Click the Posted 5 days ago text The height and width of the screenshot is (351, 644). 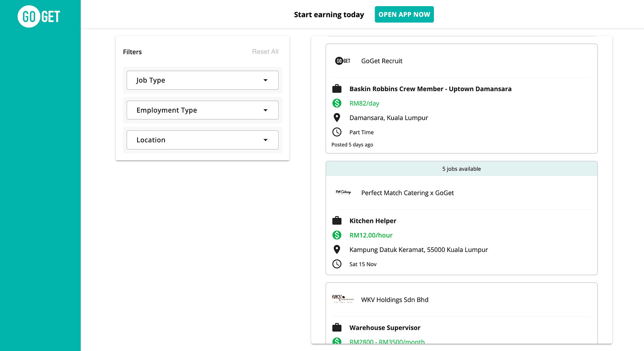point(352,145)
